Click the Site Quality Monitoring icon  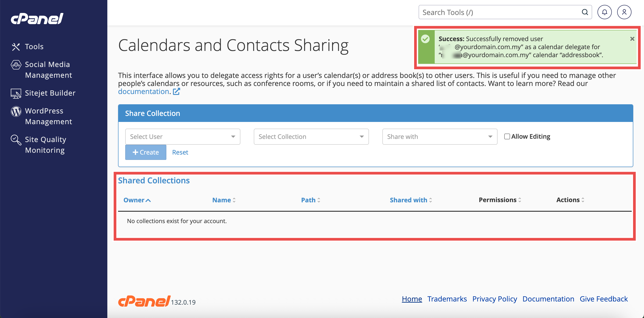click(16, 140)
